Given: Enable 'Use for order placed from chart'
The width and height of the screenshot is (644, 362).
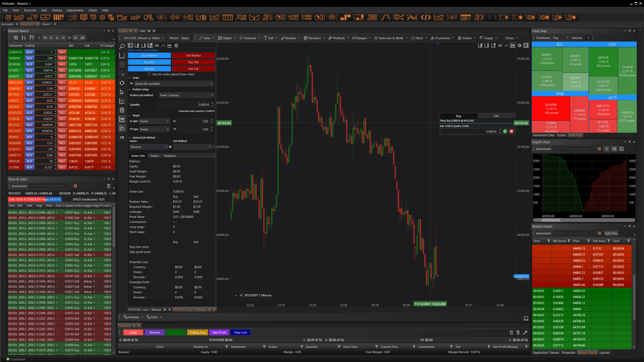Looking at the screenshot, I should point(149,74).
